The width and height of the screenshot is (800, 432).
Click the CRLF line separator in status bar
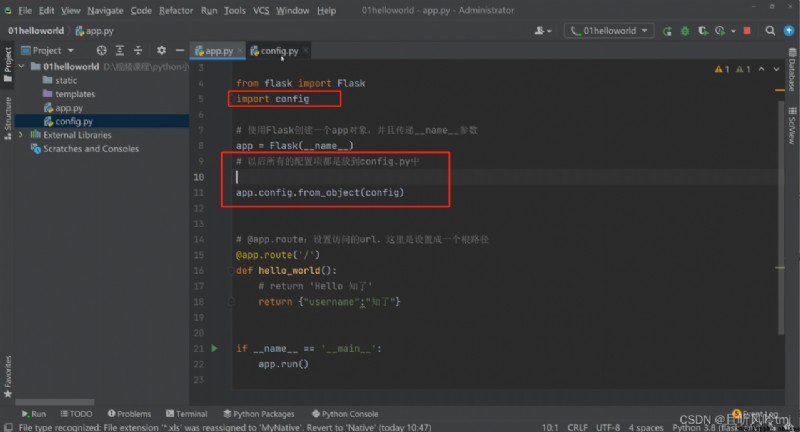pos(577,427)
